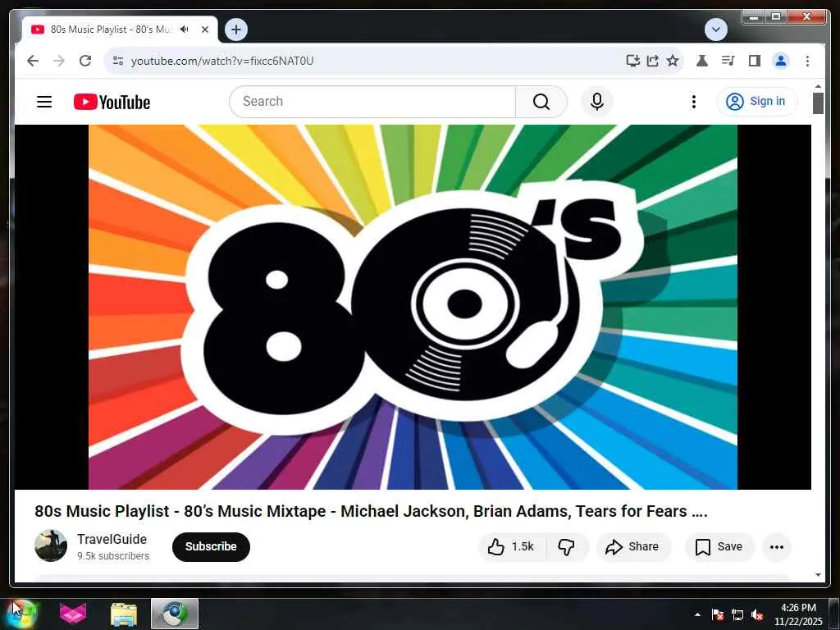Bookmark this tab with the star
This screenshot has width=840, height=630.
pyautogui.click(x=673, y=61)
